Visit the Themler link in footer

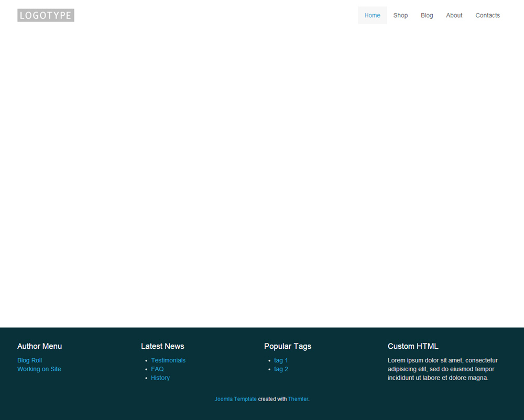point(298,399)
